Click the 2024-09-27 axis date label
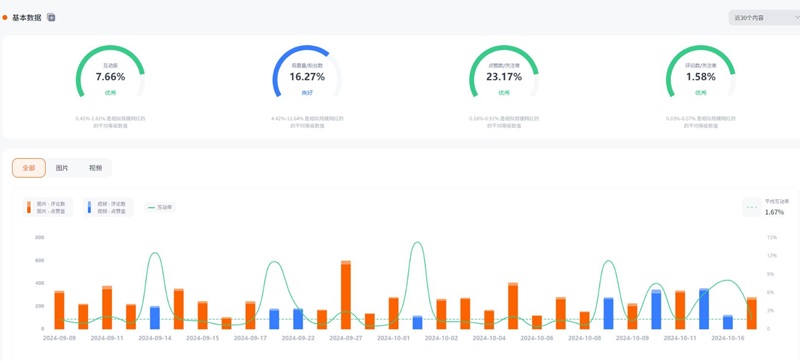 tap(346, 338)
